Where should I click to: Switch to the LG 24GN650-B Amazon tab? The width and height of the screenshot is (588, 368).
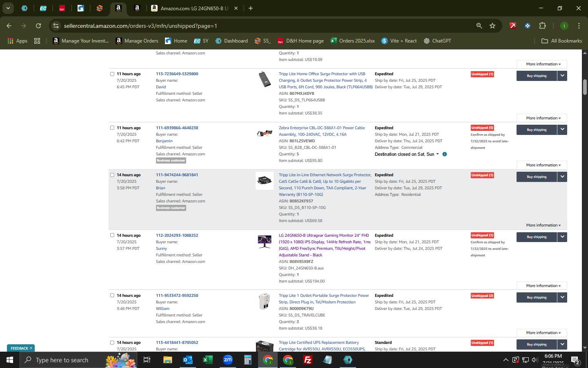(x=194, y=8)
